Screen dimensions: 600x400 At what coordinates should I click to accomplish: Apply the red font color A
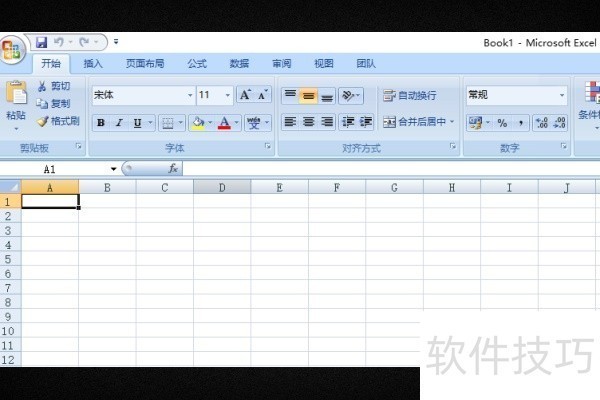(x=224, y=123)
